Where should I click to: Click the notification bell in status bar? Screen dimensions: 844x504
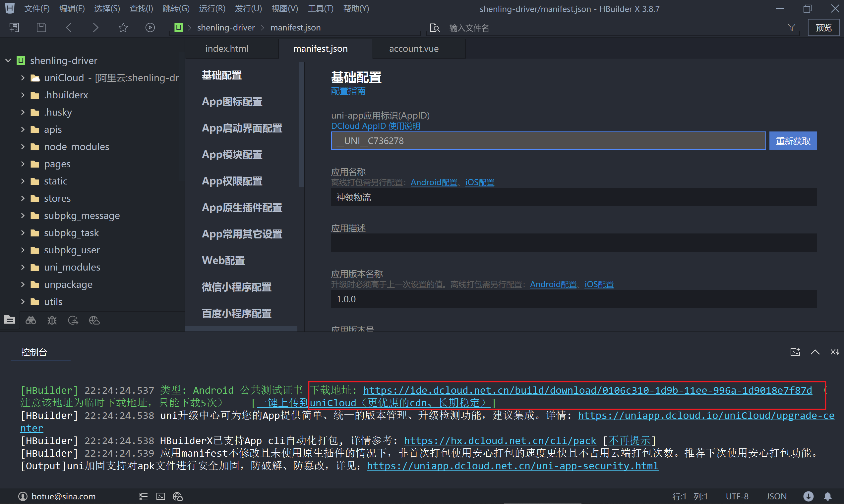828,496
